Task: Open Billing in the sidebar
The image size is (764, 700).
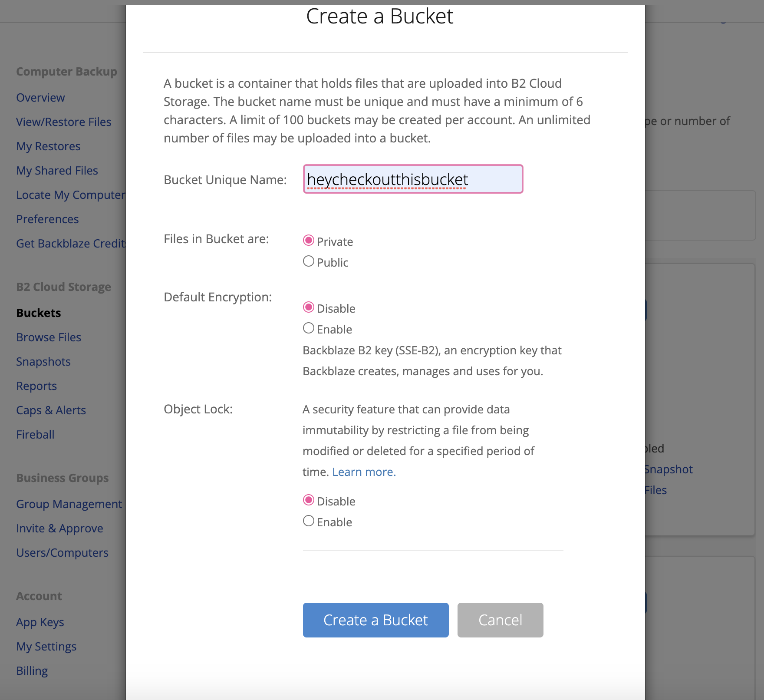Action: pos(32,671)
